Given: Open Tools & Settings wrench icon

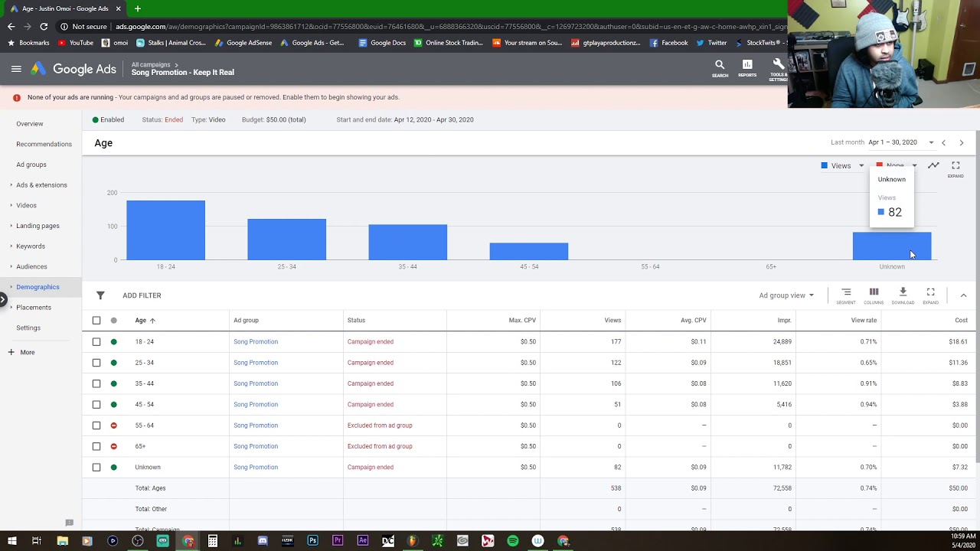Looking at the screenshot, I should [779, 64].
